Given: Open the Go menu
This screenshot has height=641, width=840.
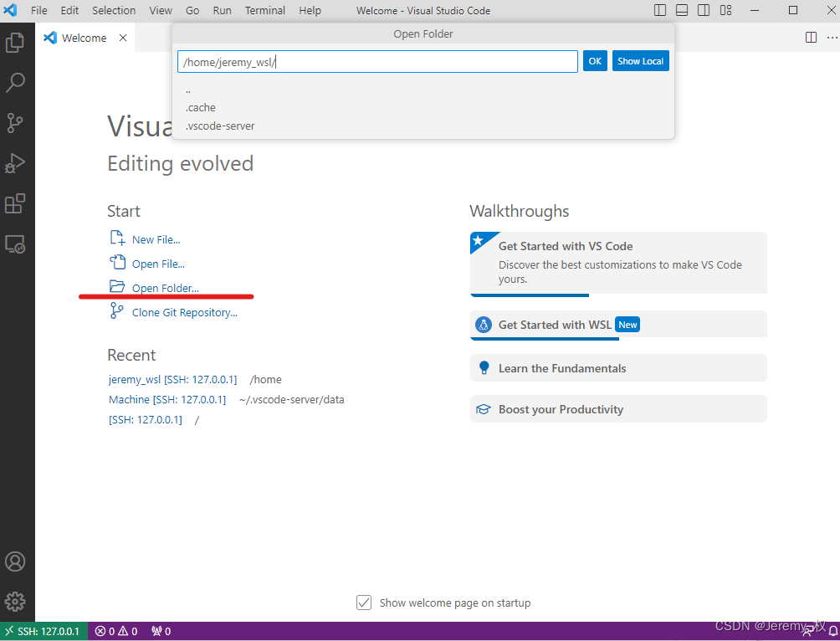Looking at the screenshot, I should click(x=192, y=10).
